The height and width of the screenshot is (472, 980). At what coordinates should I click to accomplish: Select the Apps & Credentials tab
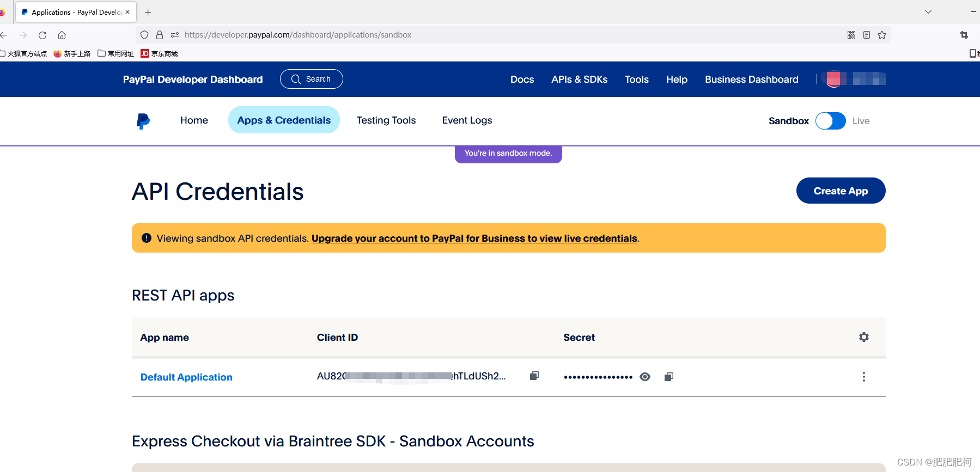pyautogui.click(x=284, y=120)
